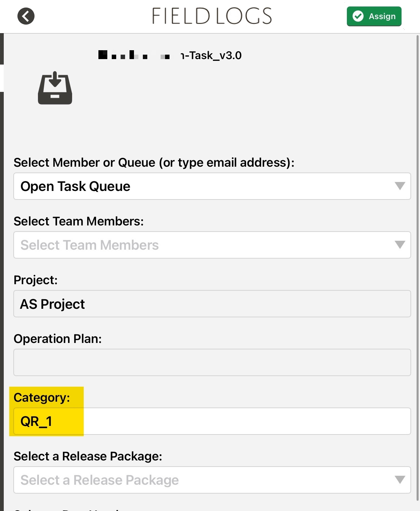Click the Category field containing QR_1

[x=212, y=421]
